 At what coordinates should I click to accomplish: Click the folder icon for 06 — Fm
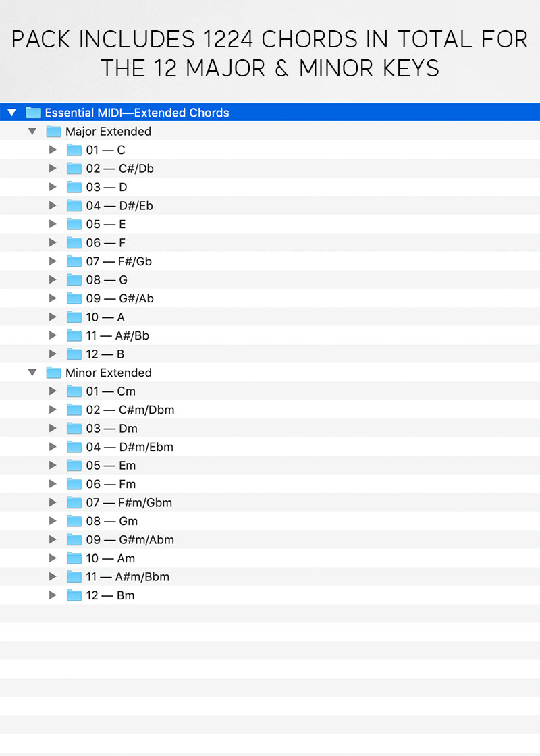tap(74, 484)
